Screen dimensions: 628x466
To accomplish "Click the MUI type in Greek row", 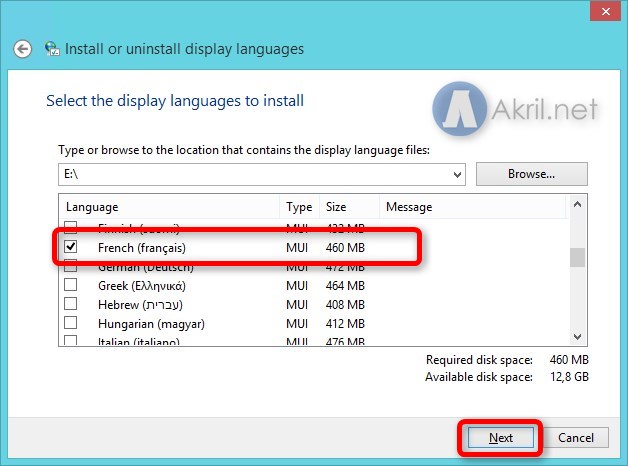I will tap(297, 286).
